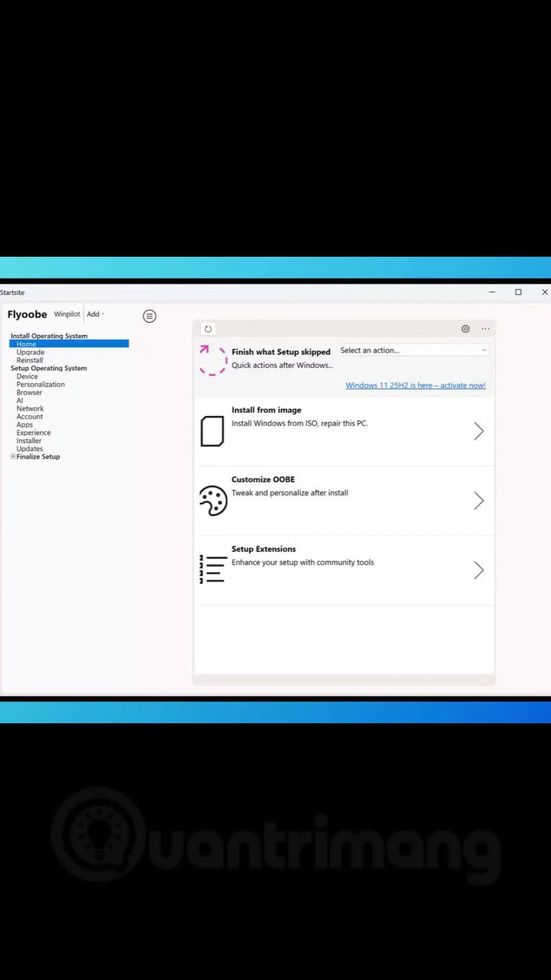Open the Personalization page in sidebar
Viewport: 551px width, 980px height.
(40, 384)
